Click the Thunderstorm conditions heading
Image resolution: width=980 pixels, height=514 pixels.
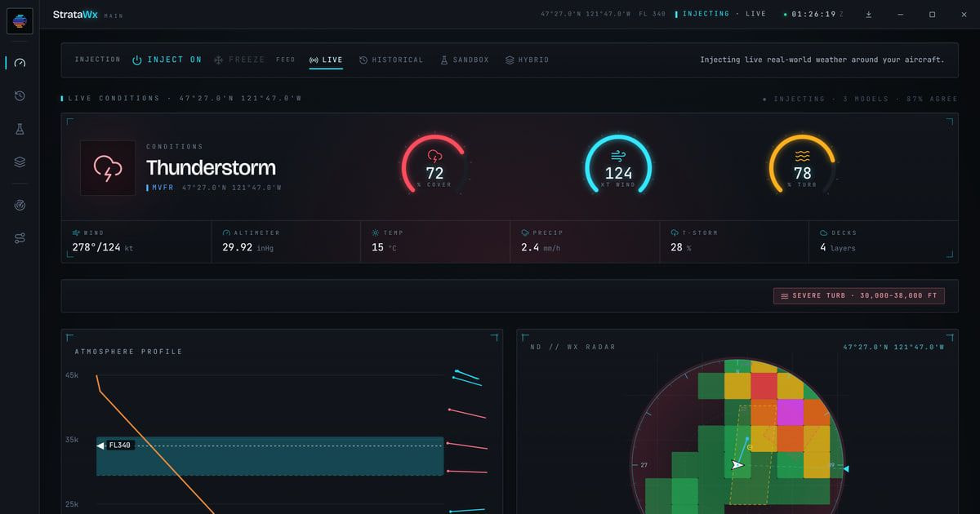(211, 168)
